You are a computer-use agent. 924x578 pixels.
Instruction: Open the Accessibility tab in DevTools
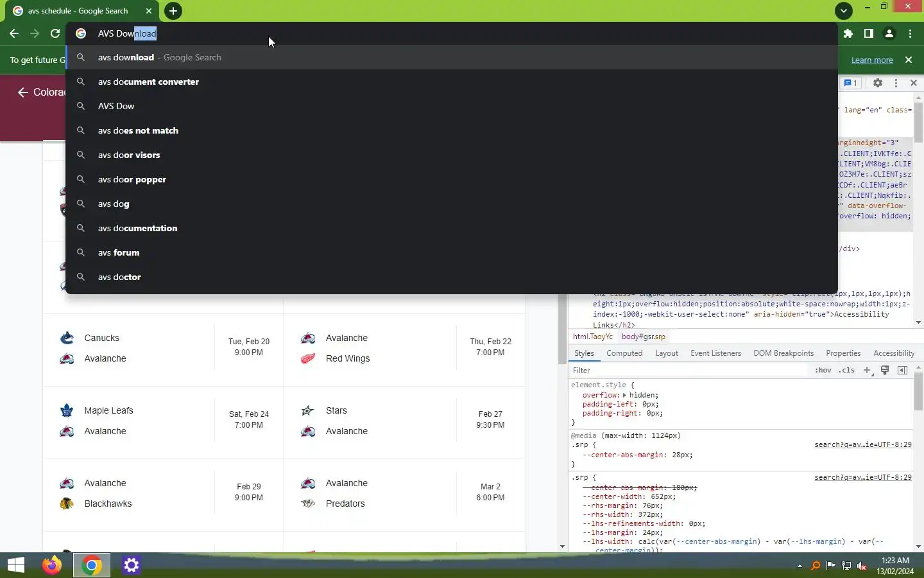(894, 353)
